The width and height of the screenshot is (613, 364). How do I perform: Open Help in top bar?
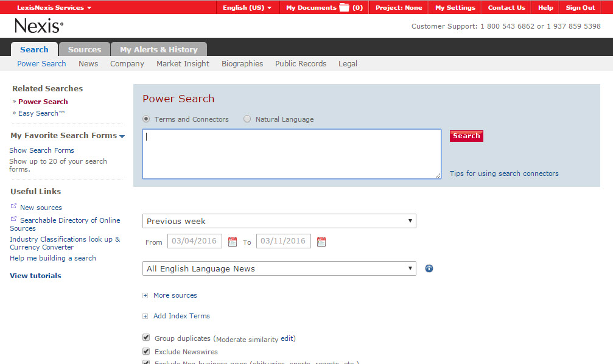pyautogui.click(x=545, y=7)
